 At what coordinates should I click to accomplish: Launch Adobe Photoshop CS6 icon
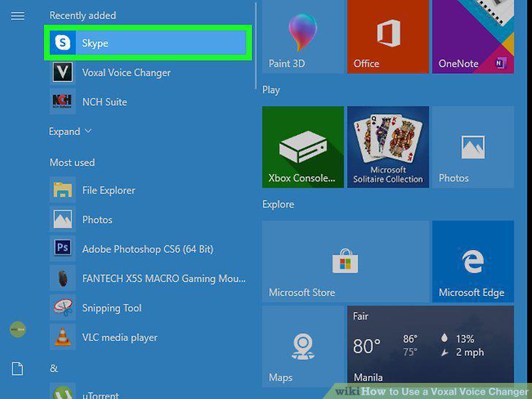click(63, 248)
